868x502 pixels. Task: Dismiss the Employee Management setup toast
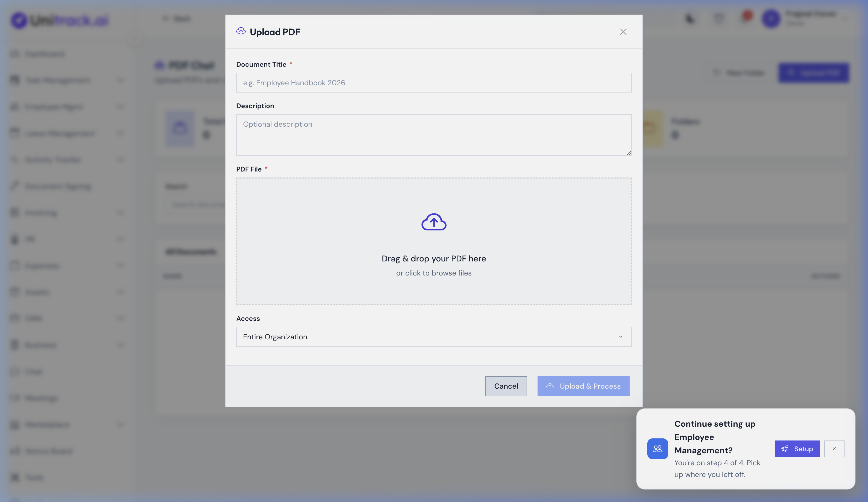tap(834, 449)
